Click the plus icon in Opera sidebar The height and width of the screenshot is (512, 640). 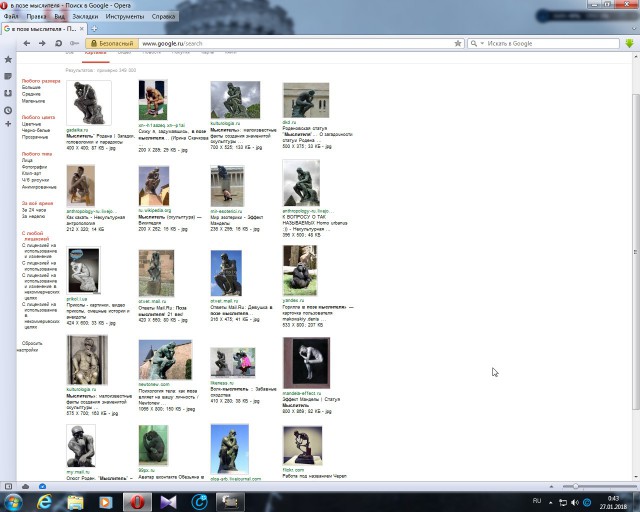click(8, 124)
